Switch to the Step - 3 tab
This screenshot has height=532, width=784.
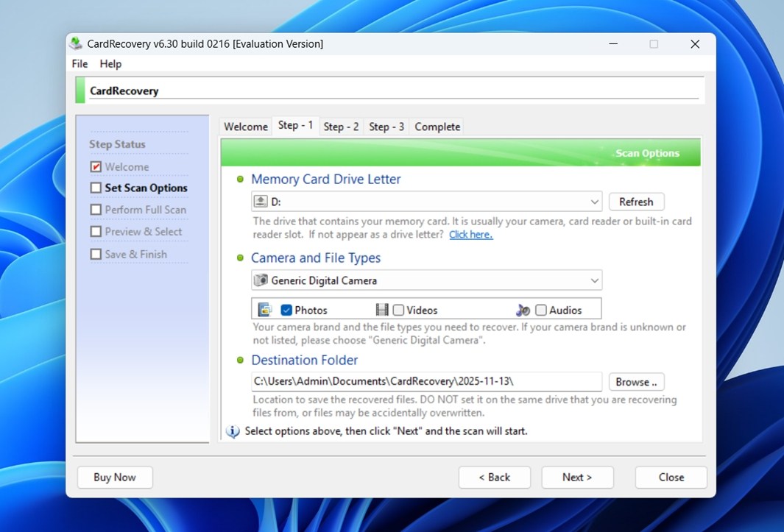click(x=386, y=126)
